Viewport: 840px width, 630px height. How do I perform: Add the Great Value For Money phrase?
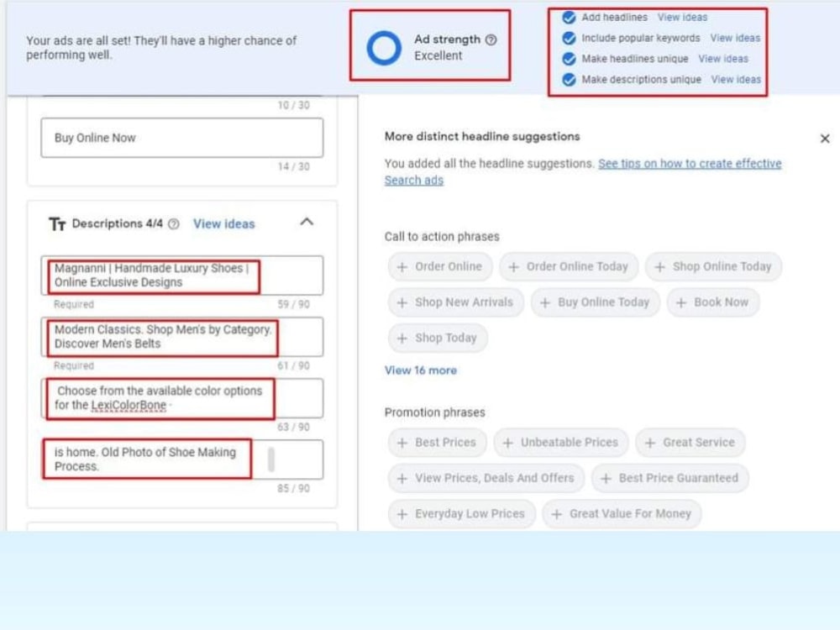(x=622, y=514)
